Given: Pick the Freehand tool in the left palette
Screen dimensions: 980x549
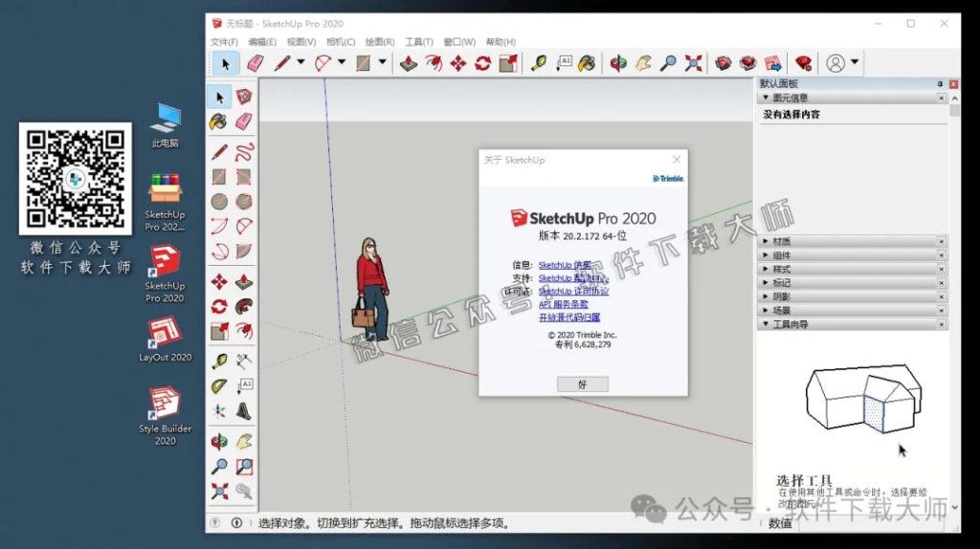Looking at the screenshot, I should tap(244, 152).
